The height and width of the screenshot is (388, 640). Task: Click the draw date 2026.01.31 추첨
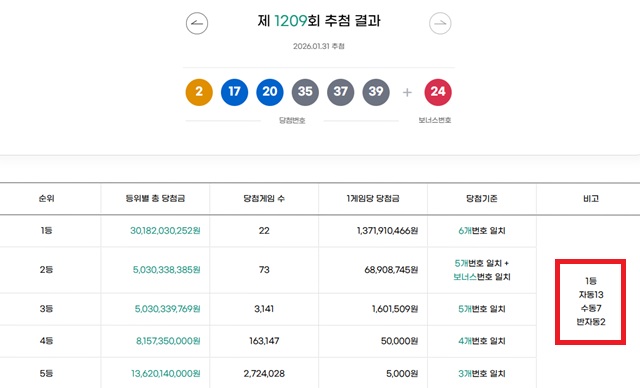[319, 46]
